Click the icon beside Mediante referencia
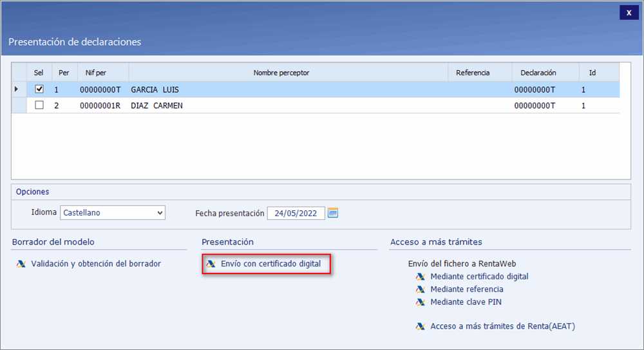 [x=421, y=290]
